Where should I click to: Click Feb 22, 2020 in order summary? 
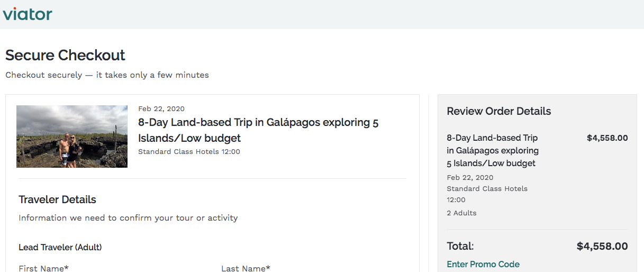point(470,177)
